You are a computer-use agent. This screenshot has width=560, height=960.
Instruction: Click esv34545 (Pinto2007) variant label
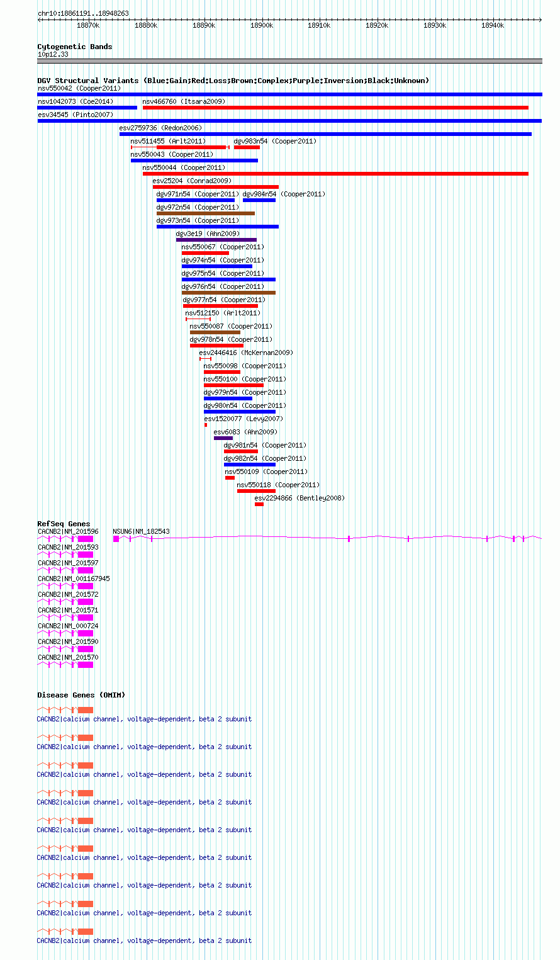75,115
